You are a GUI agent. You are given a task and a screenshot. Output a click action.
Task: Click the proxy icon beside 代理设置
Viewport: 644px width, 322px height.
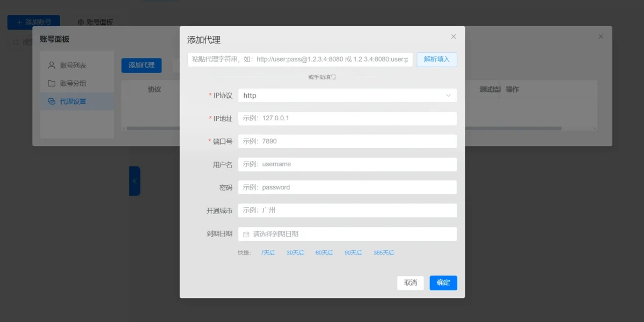point(52,101)
